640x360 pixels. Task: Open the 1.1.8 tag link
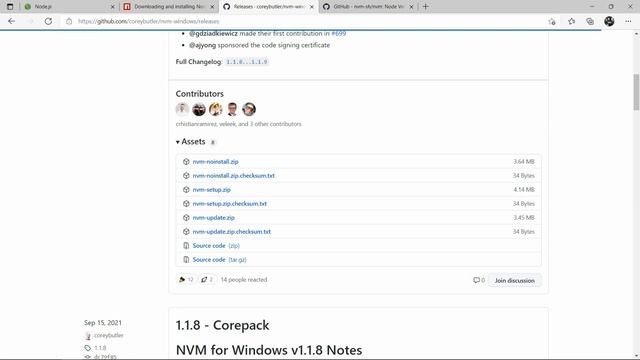click(x=100, y=348)
